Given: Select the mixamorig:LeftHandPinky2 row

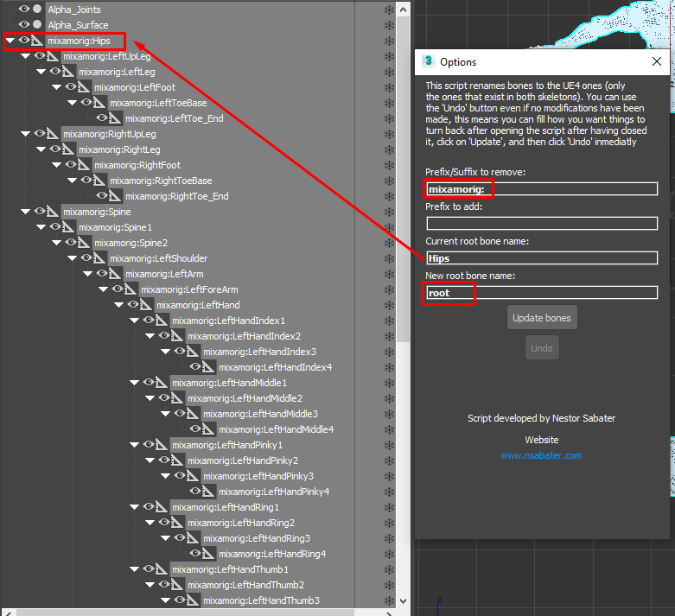Looking at the screenshot, I should coord(243,460).
